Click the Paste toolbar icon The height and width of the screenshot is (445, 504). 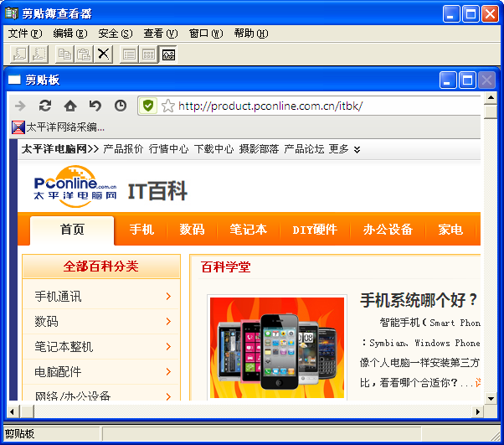[x=84, y=54]
